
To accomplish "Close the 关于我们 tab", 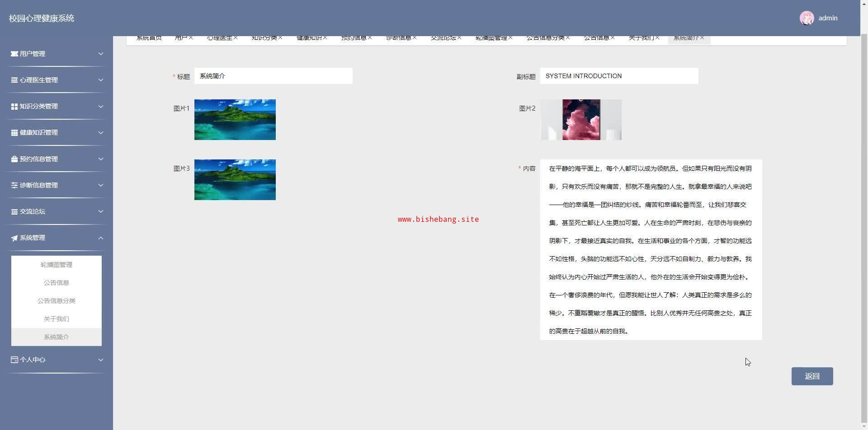I will tap(657, 38).
